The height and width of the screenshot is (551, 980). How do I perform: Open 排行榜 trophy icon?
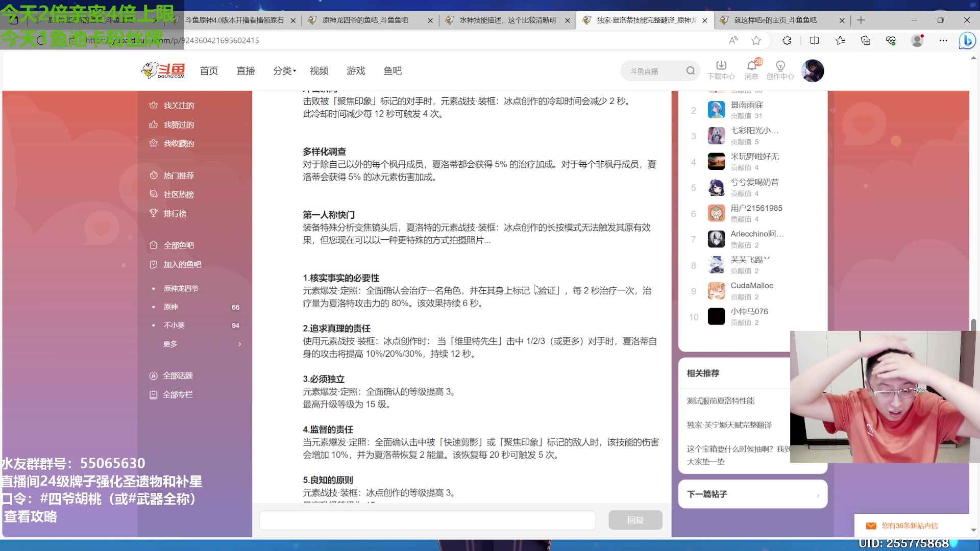pyautogui.click(x=154, y=213)
